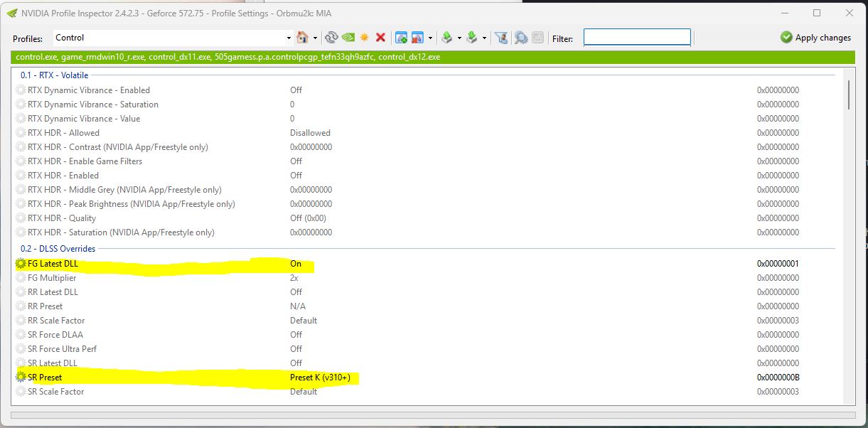Click the NVIDIA Profile Inspector title bar icon
Screen dimensions: 868x428
click(11, 13)
